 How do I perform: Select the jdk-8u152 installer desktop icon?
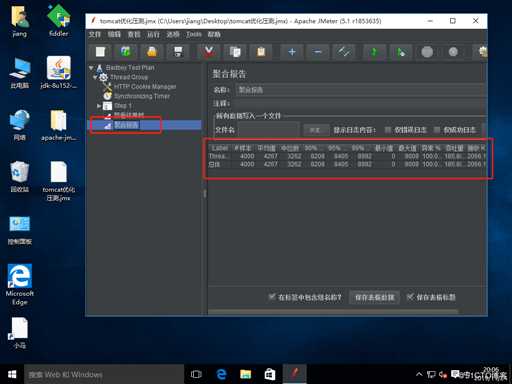[x=58, y=72]
